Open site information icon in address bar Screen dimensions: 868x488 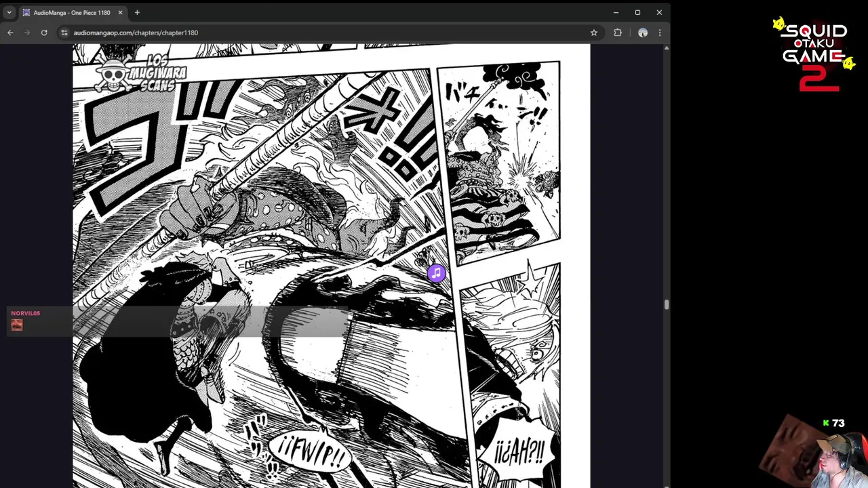[x=64, y=33]
